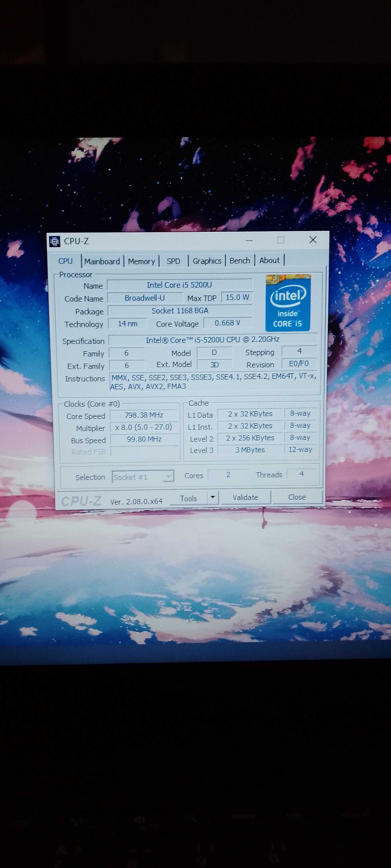
Task: Click the Specification field 'i5-5200U CPU @ 2.20GHz'
Action: (213, 339)
